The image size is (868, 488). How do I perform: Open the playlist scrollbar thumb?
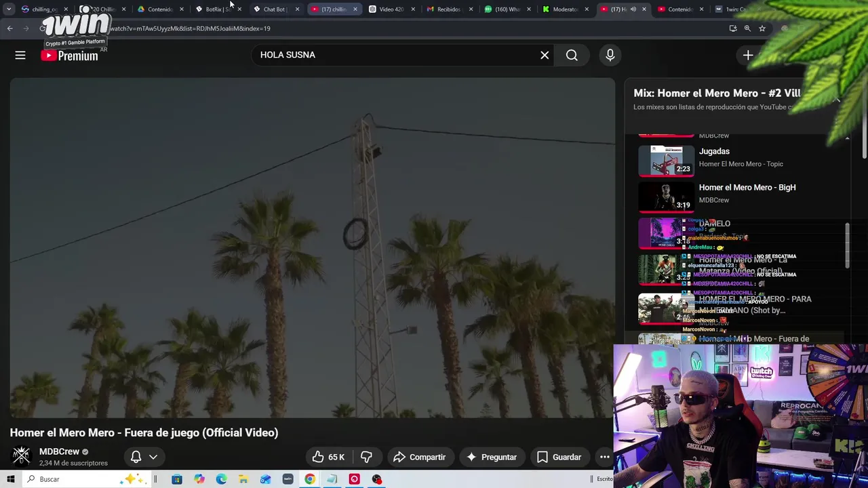pyautogui.click(x=847, y=245)
